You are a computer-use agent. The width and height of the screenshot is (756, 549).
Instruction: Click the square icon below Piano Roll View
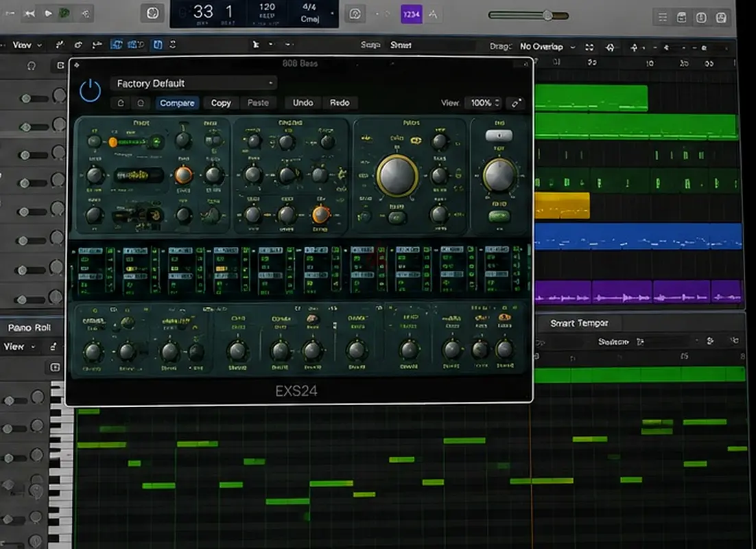pos(55,368)
